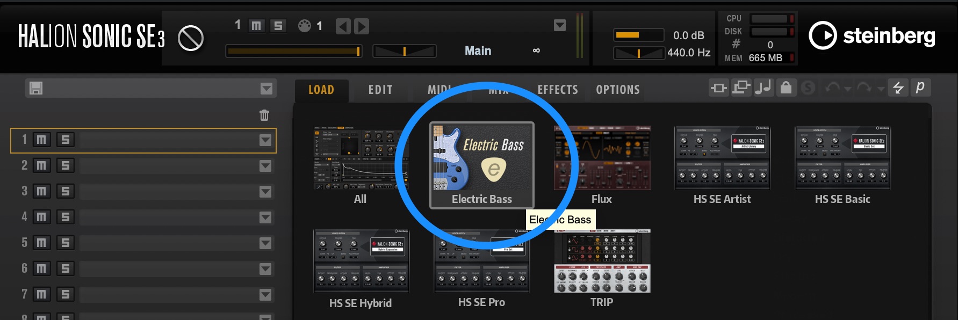This screenshot has height=320, width=980.
Task: Open the program dropdown in the header
Action: point(560,26)
